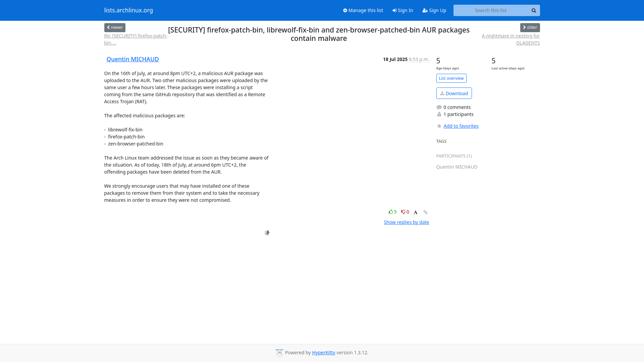Go to the older thread
The height and width of the screenshot is (362, 644).
click(x=530, y=27)
